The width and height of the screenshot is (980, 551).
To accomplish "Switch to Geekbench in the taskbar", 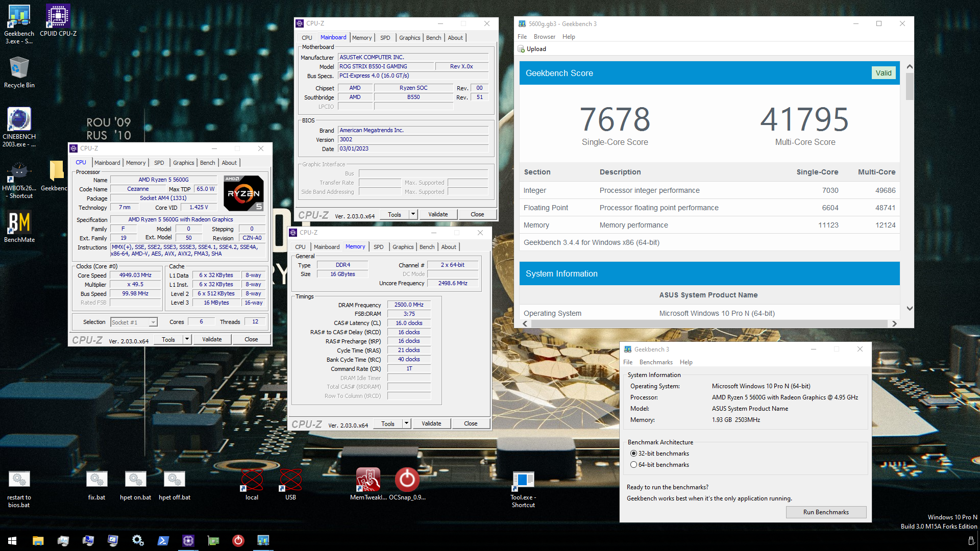I will 263,540.
